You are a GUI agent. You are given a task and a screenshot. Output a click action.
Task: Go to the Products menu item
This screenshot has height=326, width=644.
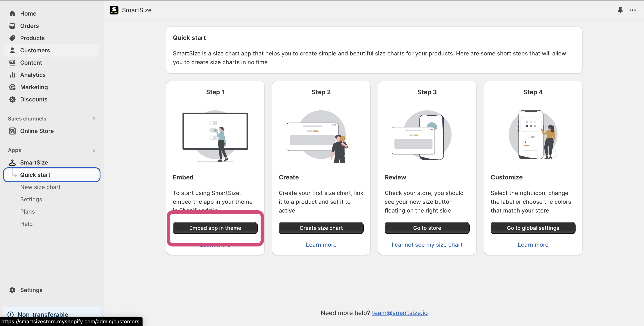point(52,38)
